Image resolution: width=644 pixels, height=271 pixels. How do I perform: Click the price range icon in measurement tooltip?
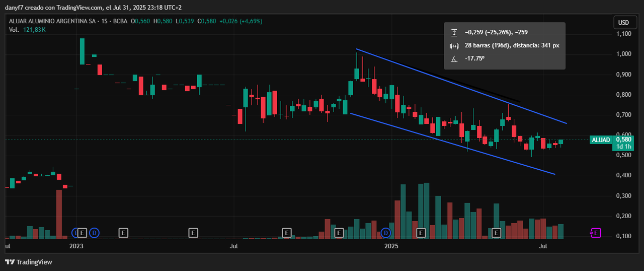coord(454,32)
